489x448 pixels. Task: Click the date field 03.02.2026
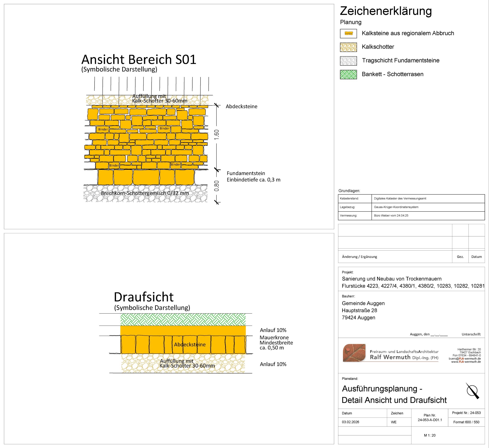tap(350, 422)
